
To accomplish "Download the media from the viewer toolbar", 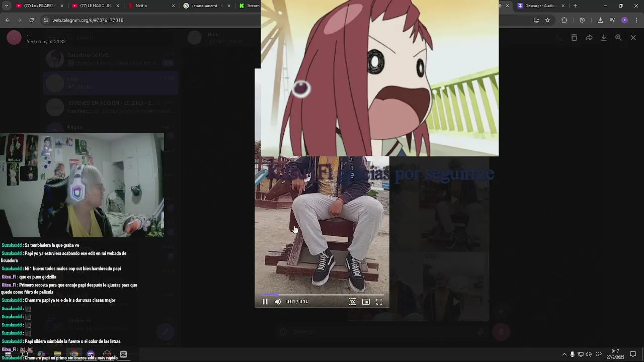I will coord(604,38).
